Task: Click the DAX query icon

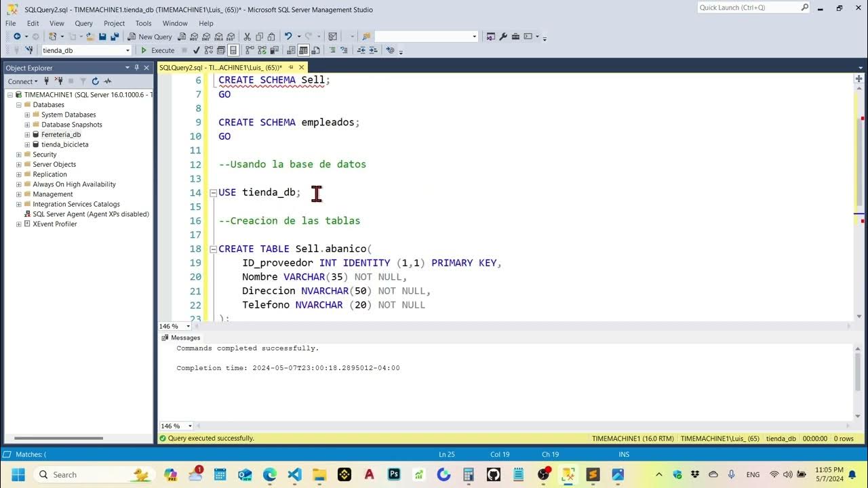Action: pyautogui.click(x=231, y=37)
